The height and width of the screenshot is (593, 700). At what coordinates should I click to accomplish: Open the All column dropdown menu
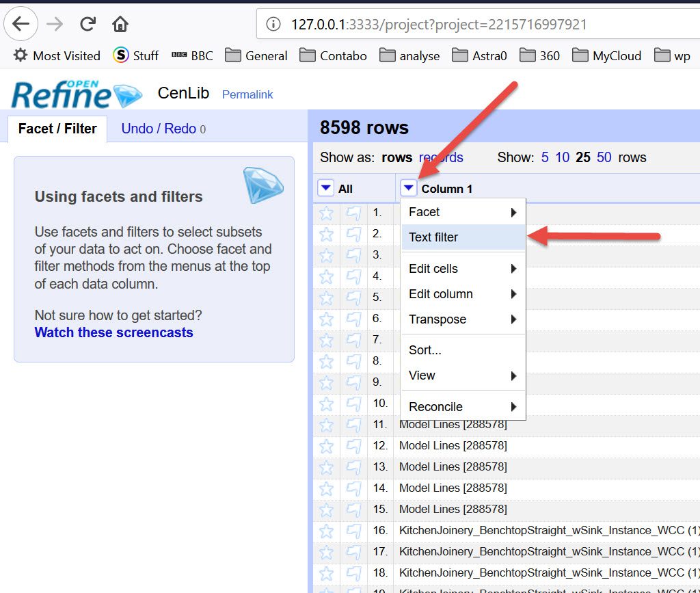tap(326, 188)
